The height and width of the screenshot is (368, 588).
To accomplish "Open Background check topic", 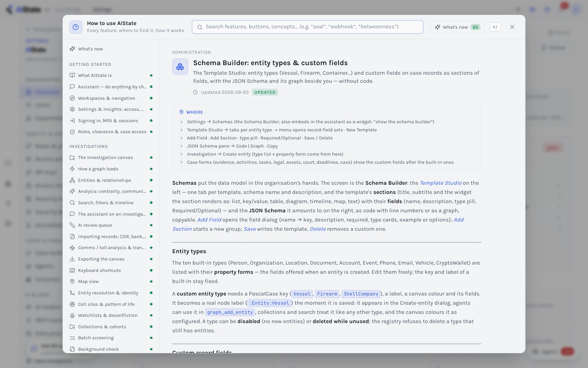I will point(111,349).
